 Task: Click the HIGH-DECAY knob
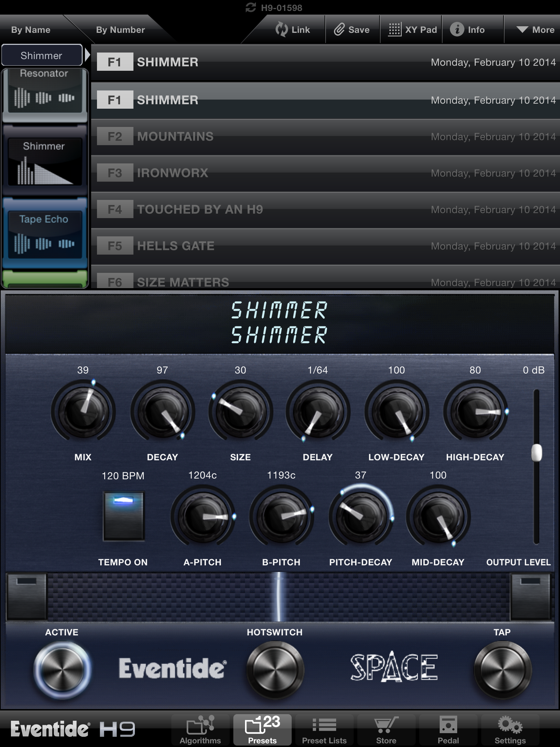point(475,411)
